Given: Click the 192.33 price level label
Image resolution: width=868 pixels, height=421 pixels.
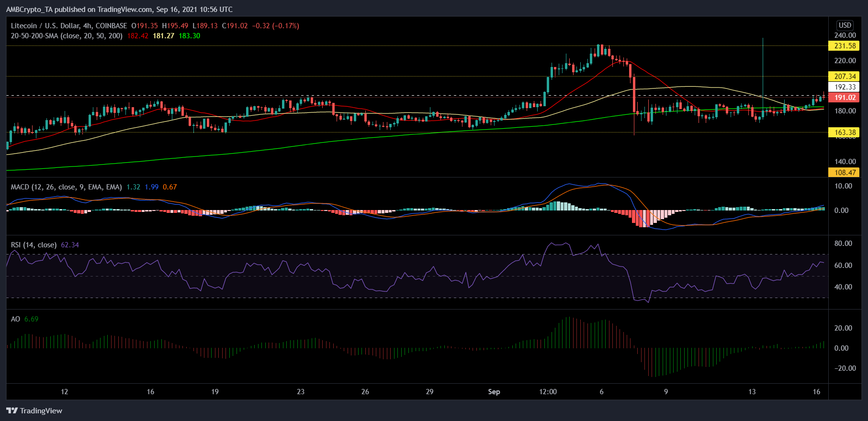Looking at the screenshot, I should [844, 87].
